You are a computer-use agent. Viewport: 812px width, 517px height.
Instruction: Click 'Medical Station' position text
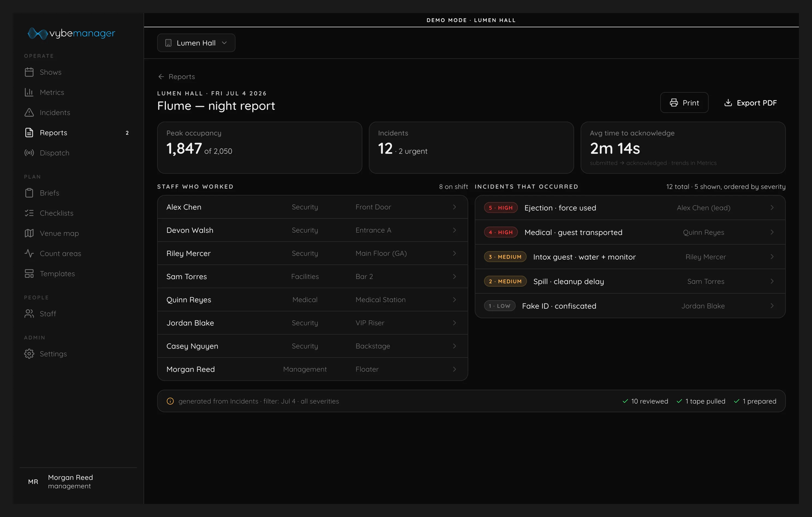click(x=380, y=300)
